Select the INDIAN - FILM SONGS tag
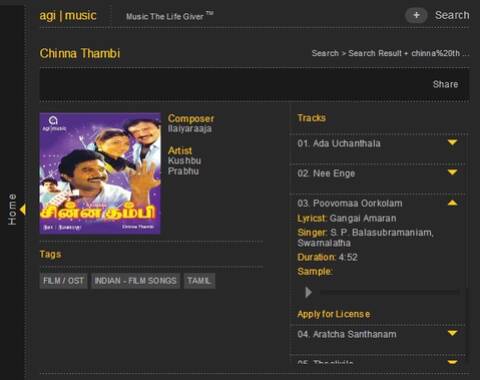The height and width of the screenshot is (380, 480). pyautogui.click(x=135, y=281)
